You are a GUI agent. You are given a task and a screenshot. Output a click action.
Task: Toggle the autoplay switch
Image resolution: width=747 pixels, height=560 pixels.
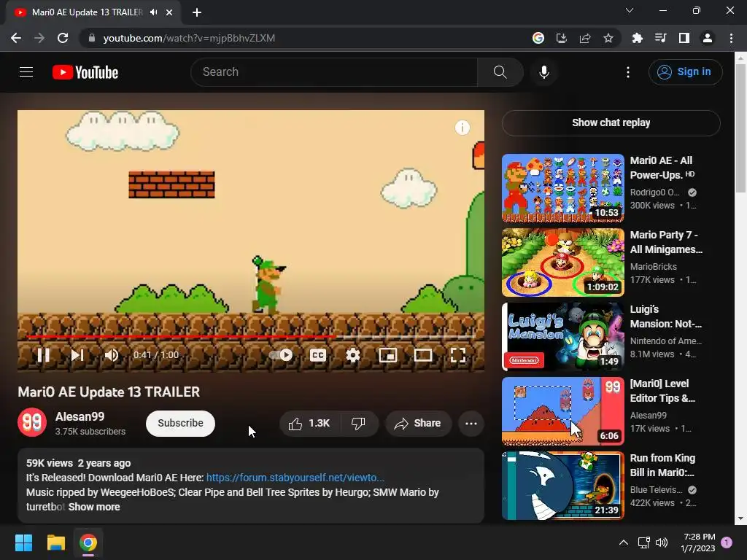point(281,355)
